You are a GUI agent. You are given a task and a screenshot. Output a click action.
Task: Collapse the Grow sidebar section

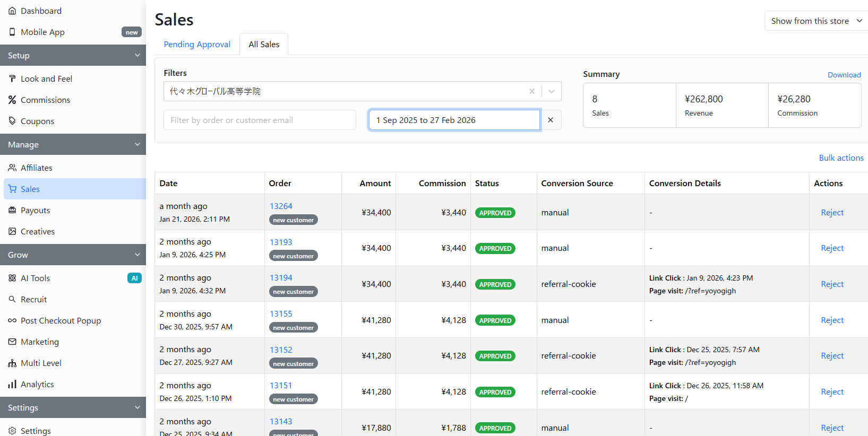[x=137, y=255]
